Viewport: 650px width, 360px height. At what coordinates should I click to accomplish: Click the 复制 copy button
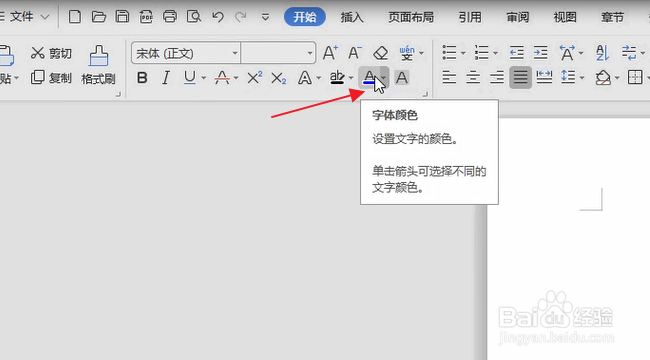point(51,78)
